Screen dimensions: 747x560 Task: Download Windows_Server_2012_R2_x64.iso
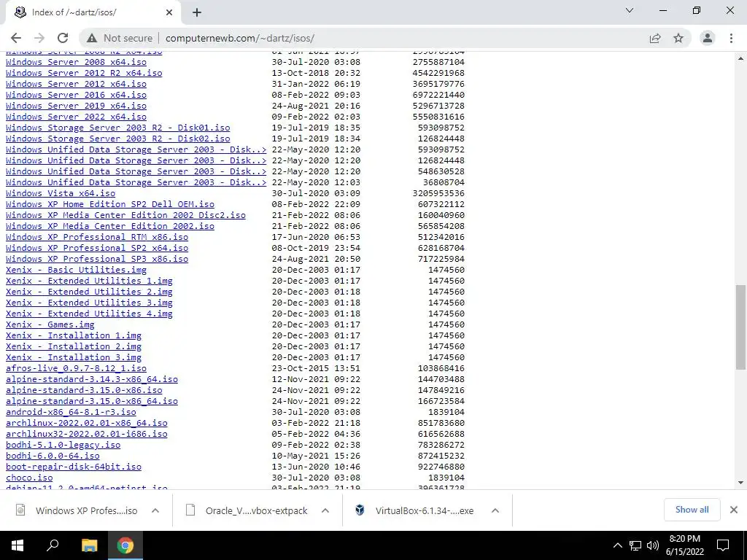(x=84, y=73)
